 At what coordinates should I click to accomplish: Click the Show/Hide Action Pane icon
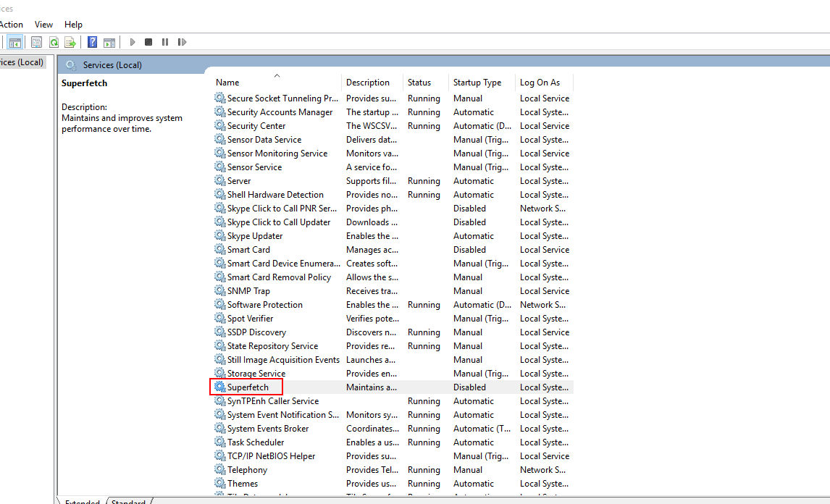coord(109,42)
